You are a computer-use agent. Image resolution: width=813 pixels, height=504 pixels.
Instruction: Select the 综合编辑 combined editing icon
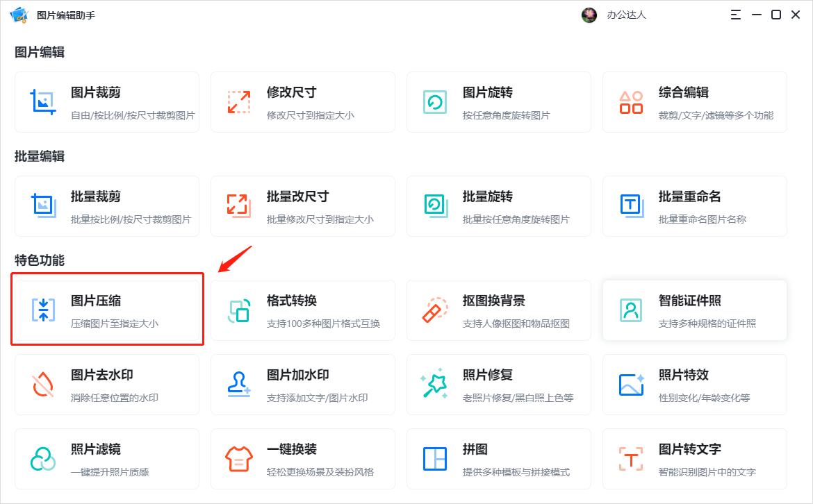coord(630,101)
